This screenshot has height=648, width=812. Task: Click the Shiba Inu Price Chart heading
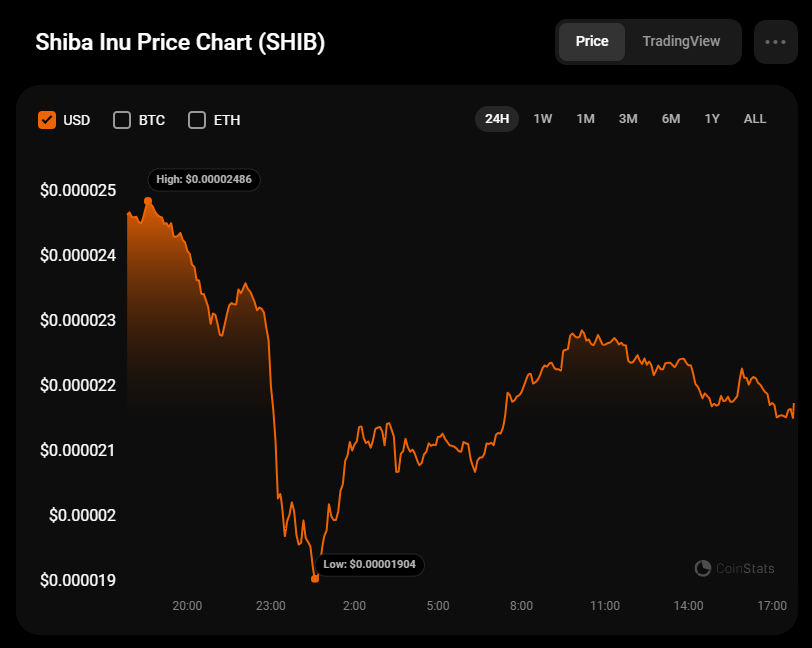pyautogui.click(x=180, y=43)
